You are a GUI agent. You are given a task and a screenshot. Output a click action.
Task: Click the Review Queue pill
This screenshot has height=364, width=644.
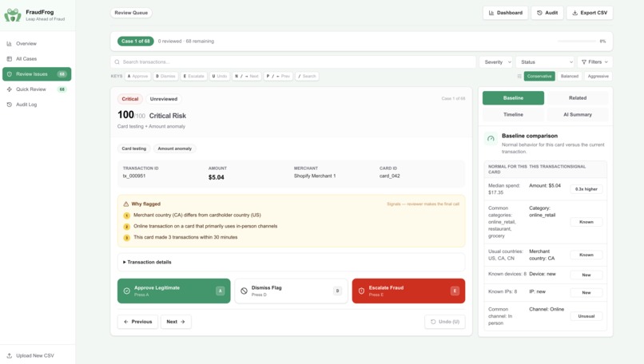tap(131, 13)
